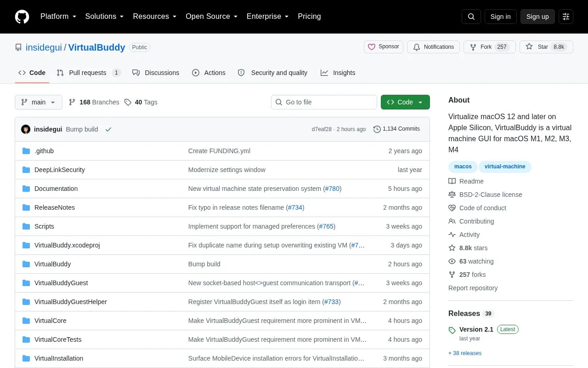Screen dimensions: 588x368
Task: Expand the Enterprise menu
Action: coord(268,17)
